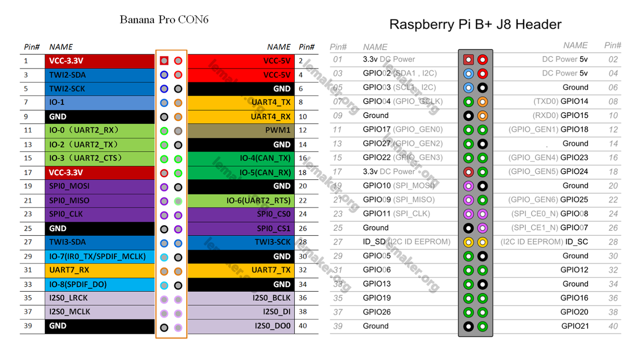644x348 pixels.
Task: Click the square pin 01 marker on Raspberry Pi header
Action: pos(468,59)
